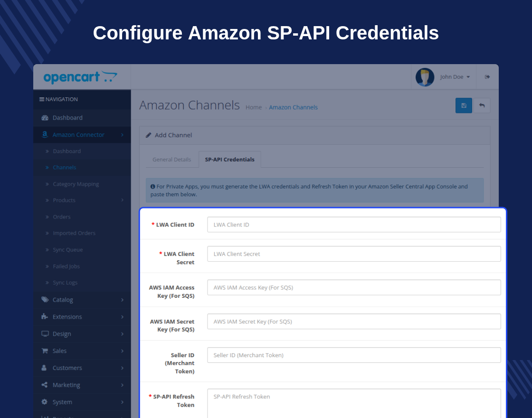Viewport: 532px width, 418px height.
Task: Click the Design monitor icon
Action: coord(45,334)
